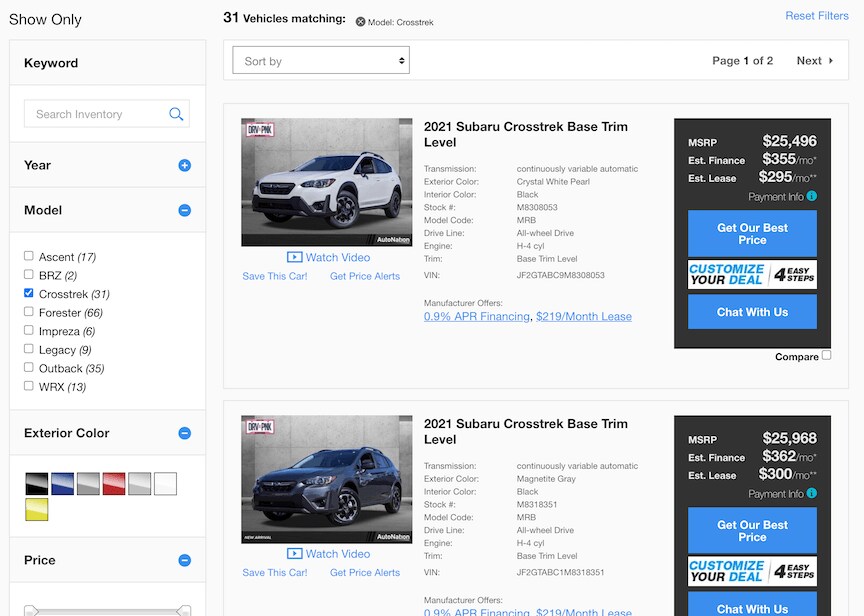Click the search magnifier icon in Keyword box

click(176, 114)
